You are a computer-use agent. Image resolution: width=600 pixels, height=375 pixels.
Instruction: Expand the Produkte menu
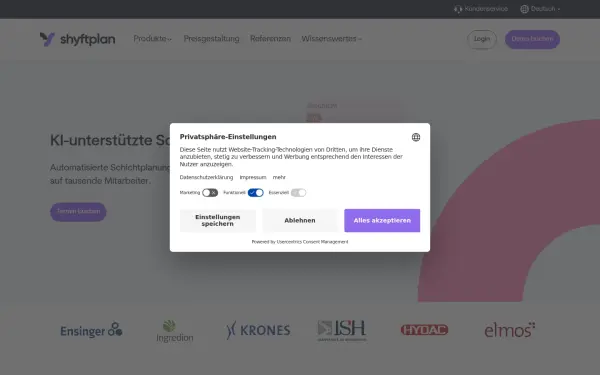[x=152, y=39]
